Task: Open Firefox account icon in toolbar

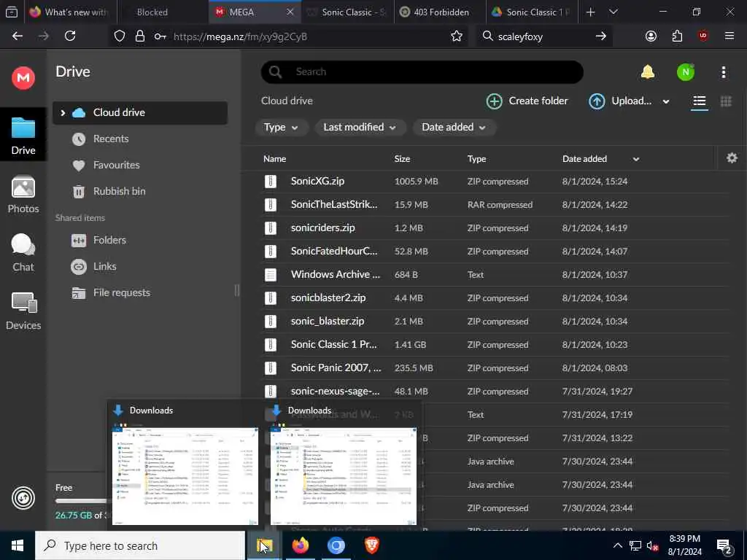Action: coord(651,36)
